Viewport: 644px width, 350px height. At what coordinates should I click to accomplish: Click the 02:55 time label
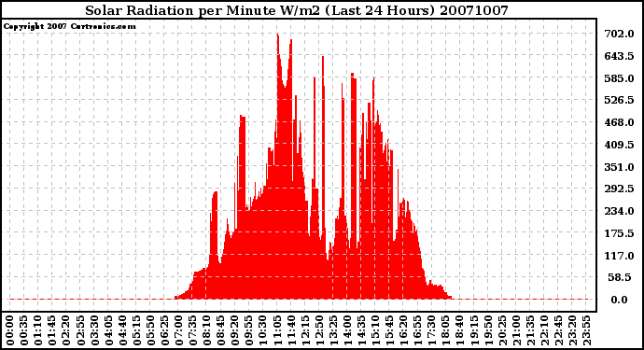point(80,331)
